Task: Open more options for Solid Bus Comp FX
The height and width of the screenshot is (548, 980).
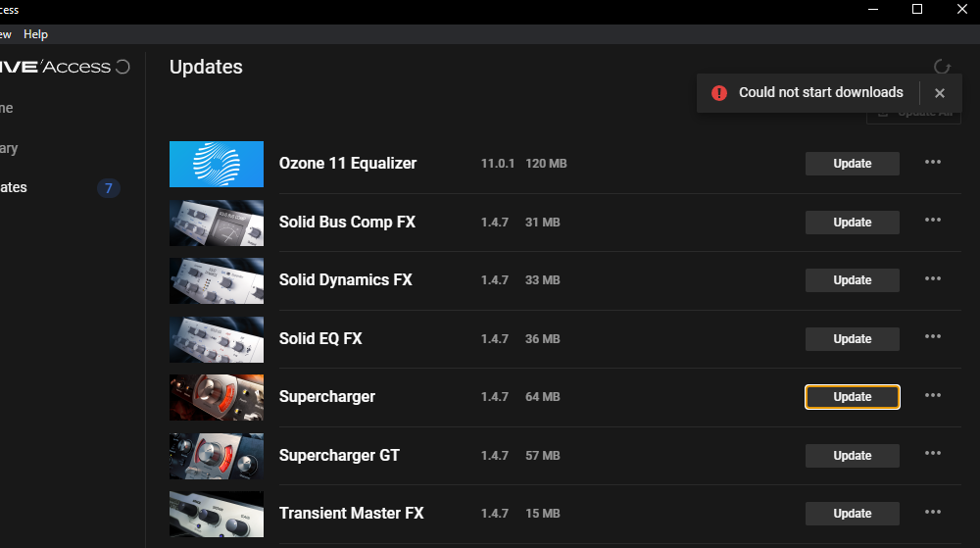Action: click(933, 220)
